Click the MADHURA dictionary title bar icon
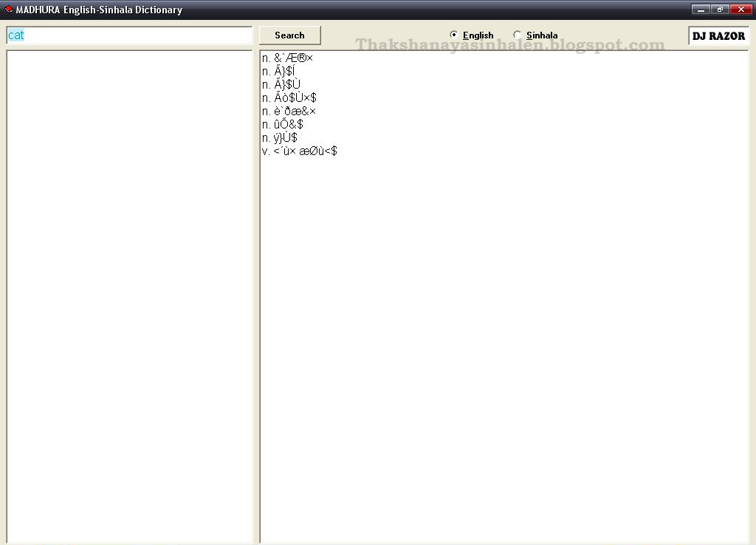756x545 pixels. 9,9
